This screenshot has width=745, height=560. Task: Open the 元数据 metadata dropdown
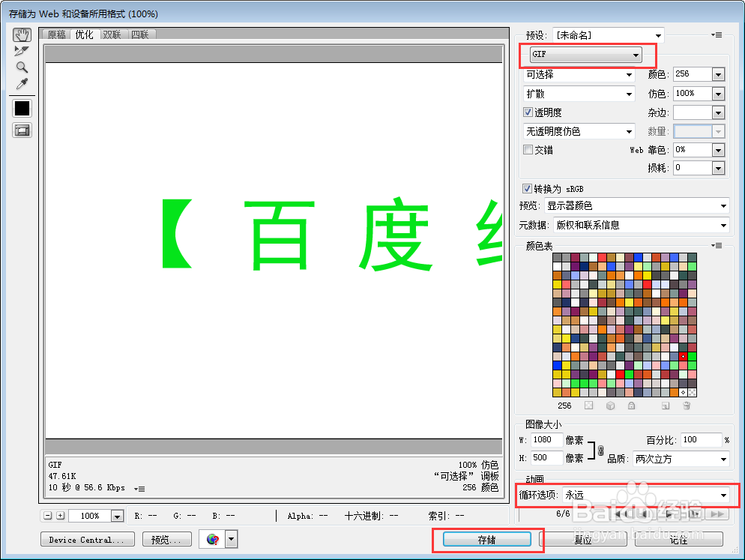pyautogui.click(x=642, y=225)
